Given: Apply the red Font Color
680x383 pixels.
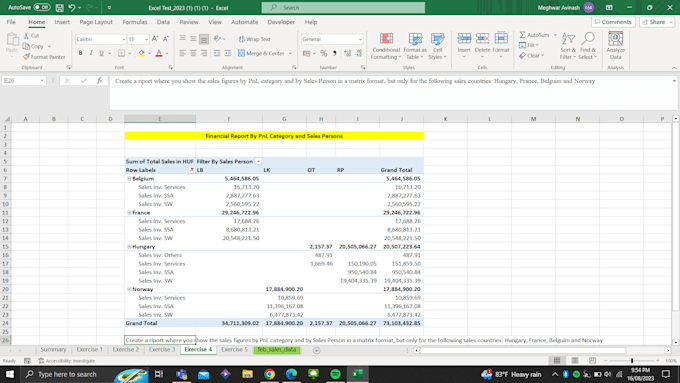Looking at the screenshot, I should [159, 53].
